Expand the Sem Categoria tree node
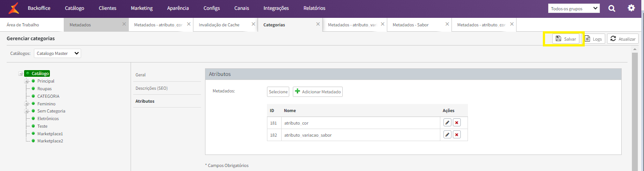This screenshot has width=644, height=171. pyautogui.click(x=27, y=111)
